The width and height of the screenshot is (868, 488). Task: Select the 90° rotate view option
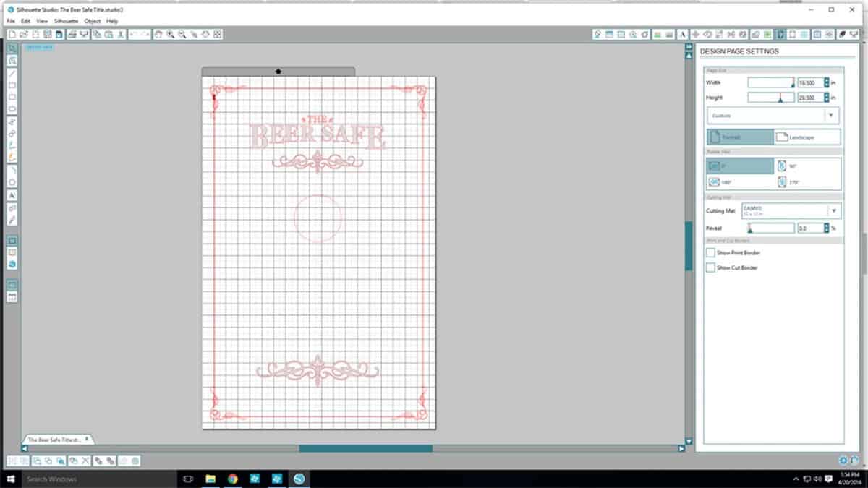click(807, 166)
